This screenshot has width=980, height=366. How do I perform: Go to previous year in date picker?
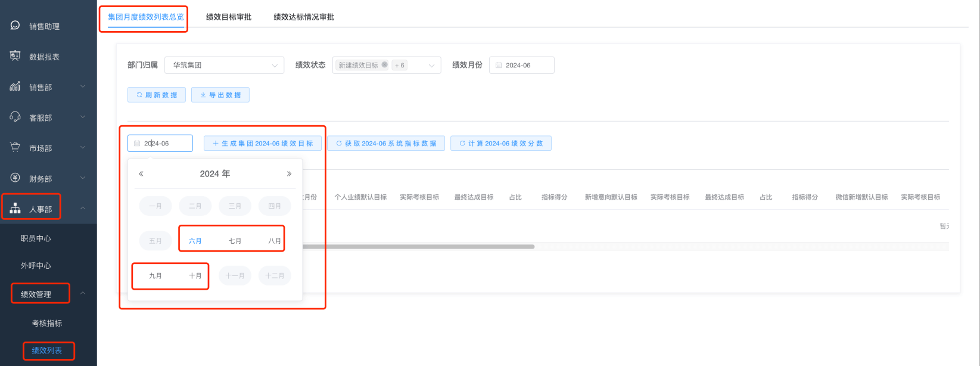[141, 174]
